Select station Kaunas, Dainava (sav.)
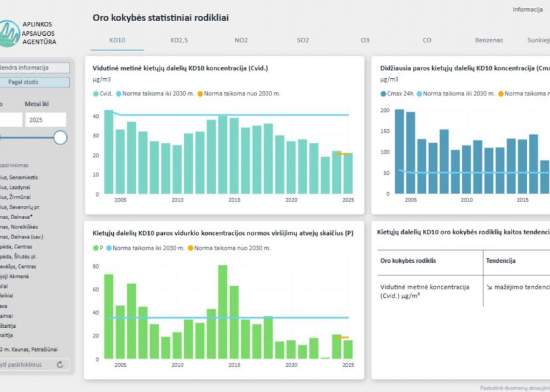The width and height of the screenshot is (550, 392). (22, 237)
